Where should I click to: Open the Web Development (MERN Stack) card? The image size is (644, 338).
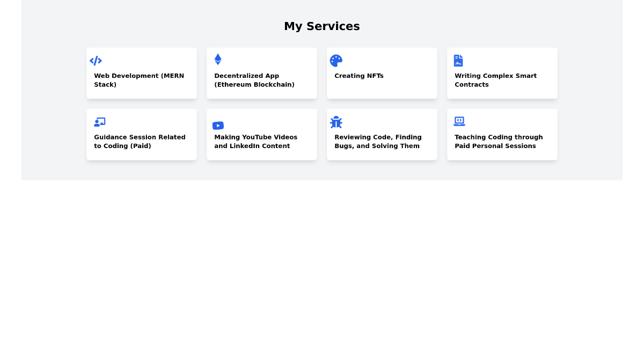(x=141, y=73)
